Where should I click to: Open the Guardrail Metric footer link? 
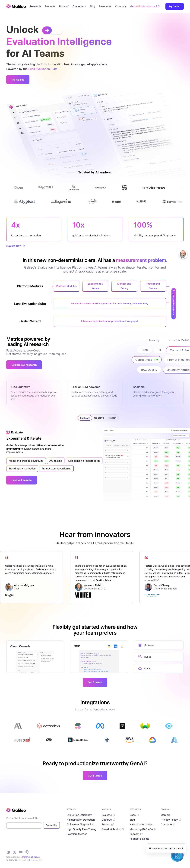(x=113, y=829)
